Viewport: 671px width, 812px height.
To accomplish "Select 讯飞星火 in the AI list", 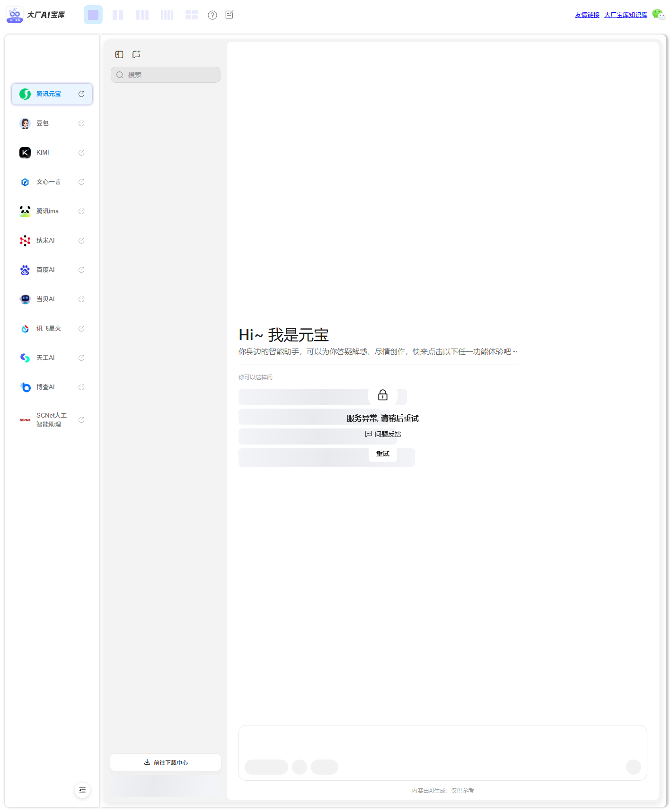I will point(52,329).
